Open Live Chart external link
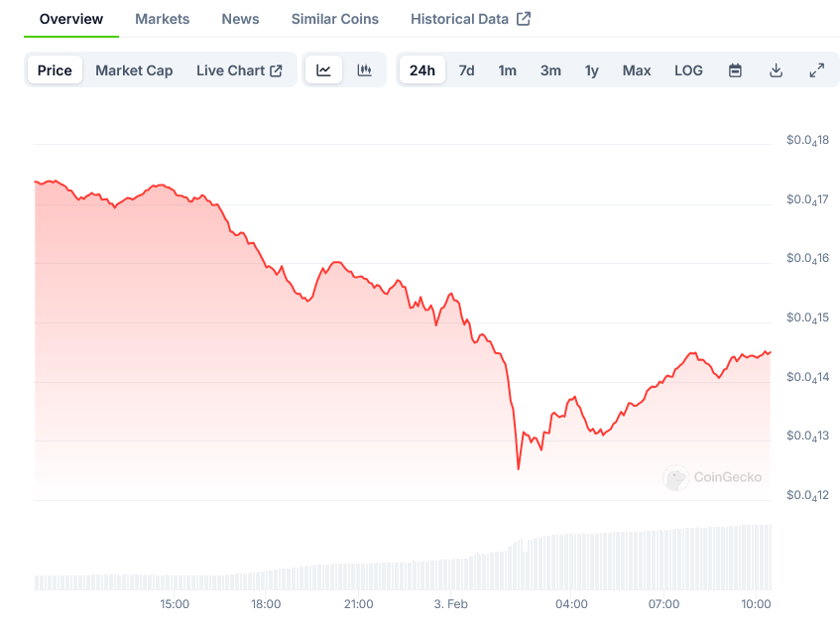This screenshot has height=630, width=840. coord(239,70)
